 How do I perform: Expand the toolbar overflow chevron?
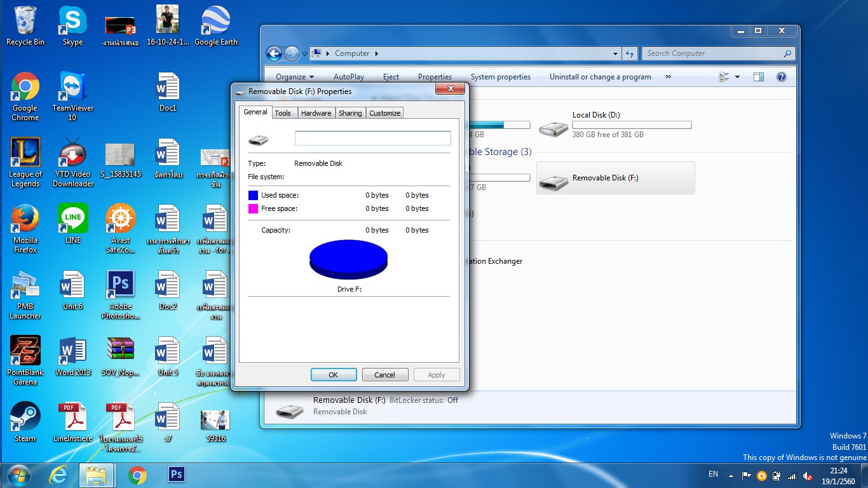(668, 77)
